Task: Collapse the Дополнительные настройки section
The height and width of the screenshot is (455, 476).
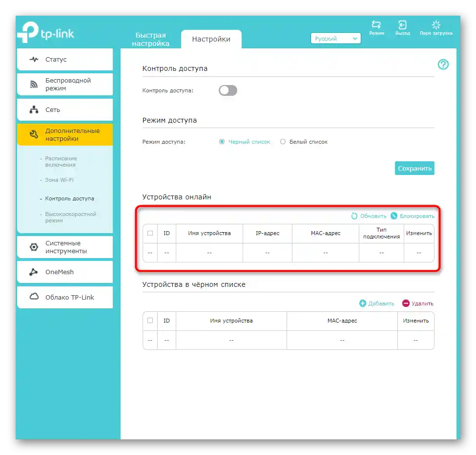Action: coord(65,134)
